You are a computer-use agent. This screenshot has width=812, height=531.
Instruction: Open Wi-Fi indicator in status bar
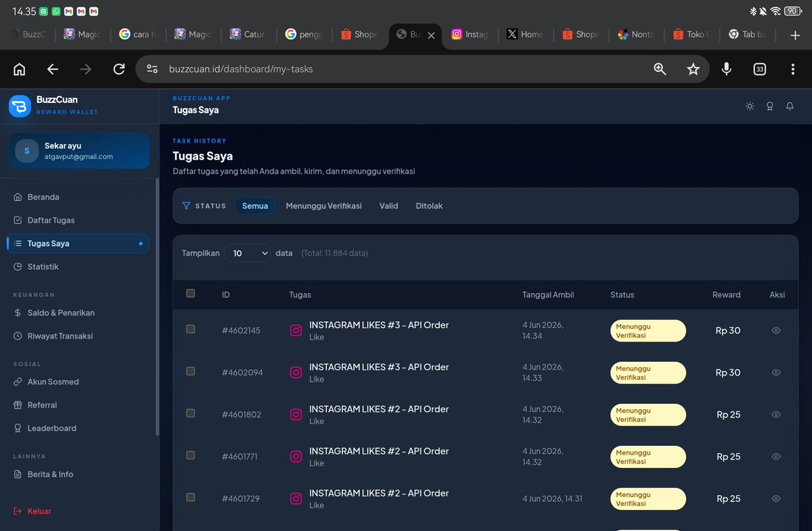pos(775,11)
